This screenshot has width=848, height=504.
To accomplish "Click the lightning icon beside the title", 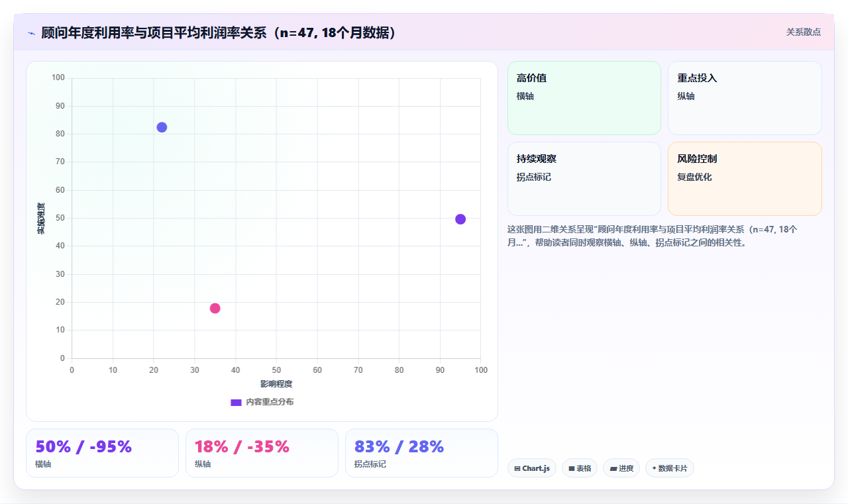I will pyautogui.click(x=31, y=33).
